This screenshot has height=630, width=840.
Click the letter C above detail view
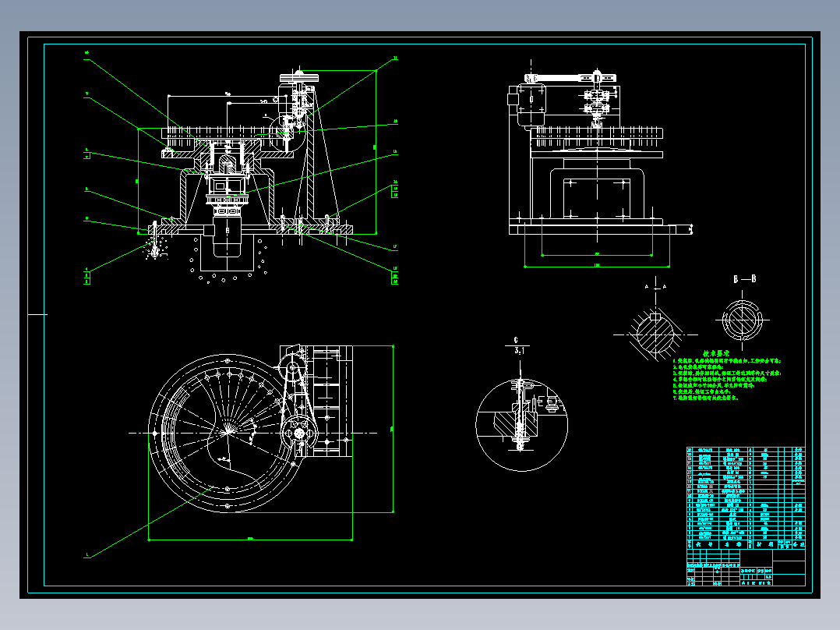coord(516,340)
